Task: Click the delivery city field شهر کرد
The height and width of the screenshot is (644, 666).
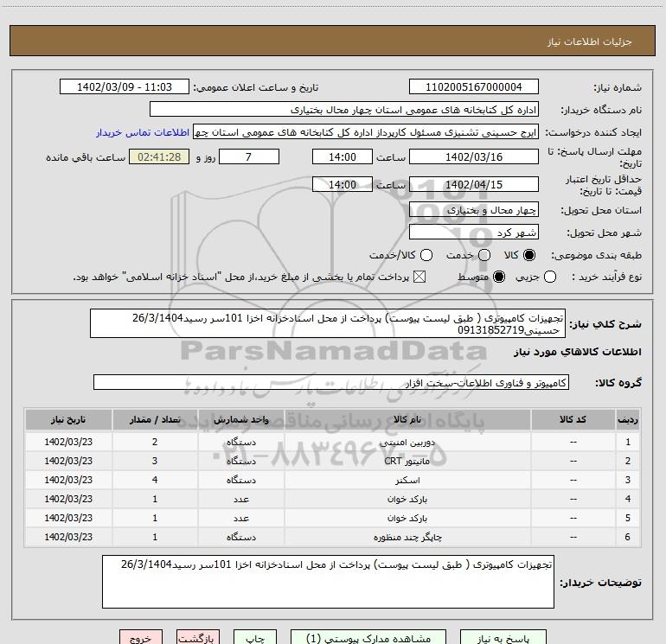Action: click(474, 232)
